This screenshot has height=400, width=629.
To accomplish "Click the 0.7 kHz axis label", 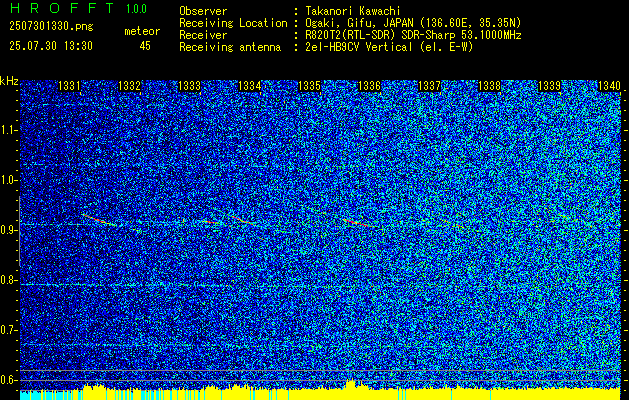I will (x=7, y=330).
